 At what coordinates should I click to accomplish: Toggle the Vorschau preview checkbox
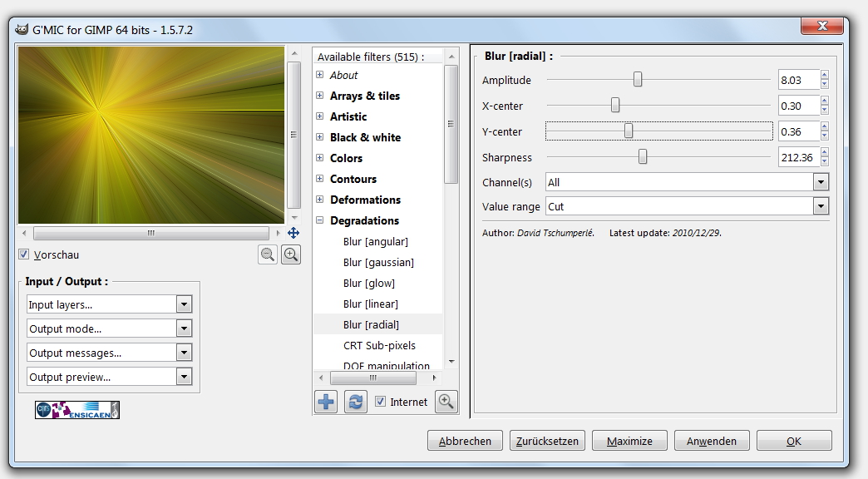tap(24, 255)
